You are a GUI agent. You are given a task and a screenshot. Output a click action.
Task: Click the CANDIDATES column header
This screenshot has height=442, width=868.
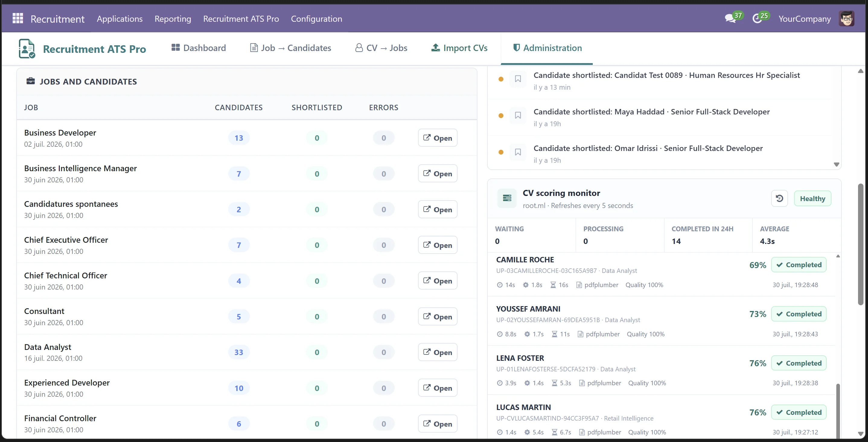(x=238, y=107)
